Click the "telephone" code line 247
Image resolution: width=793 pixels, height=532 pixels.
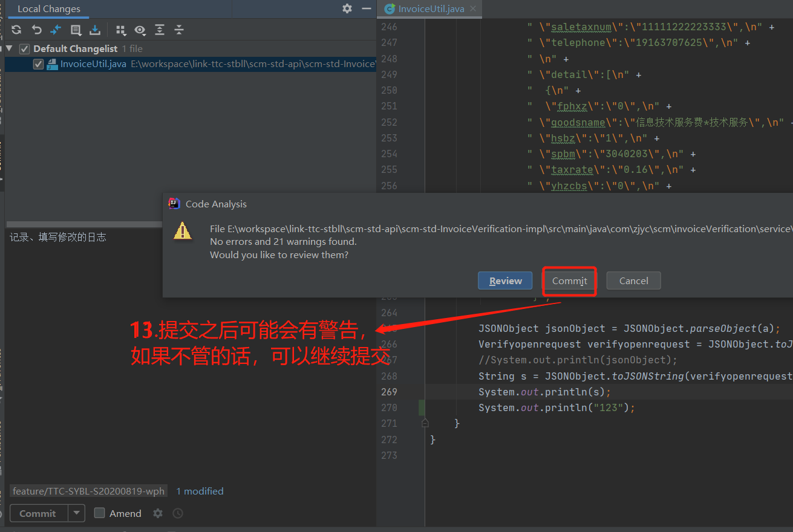(x=639, y=42)
